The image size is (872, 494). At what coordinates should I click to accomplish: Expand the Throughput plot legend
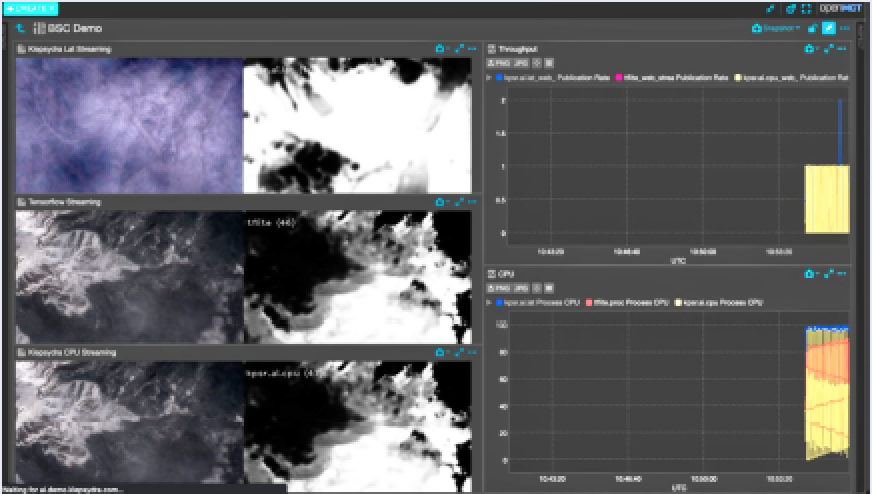[489, 78]
